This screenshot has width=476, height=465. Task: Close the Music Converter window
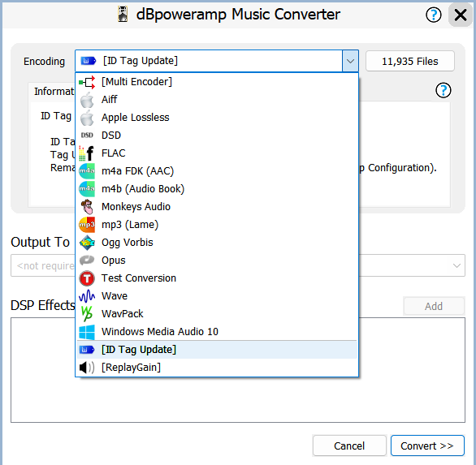coord(461,15)
